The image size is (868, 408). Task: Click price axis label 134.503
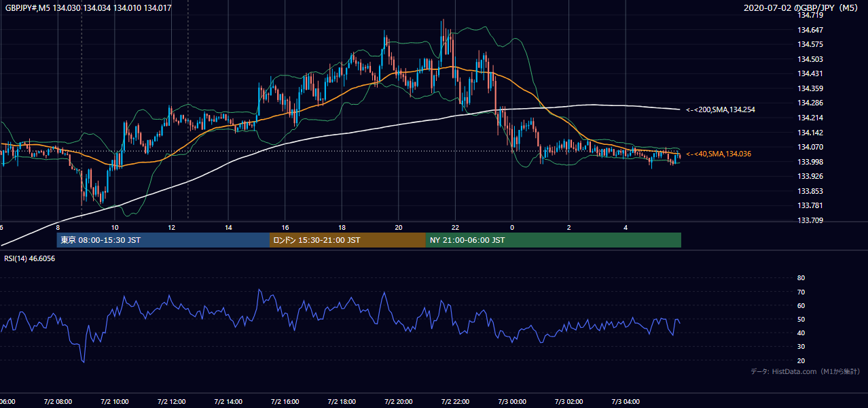pyautogui.click(x=810, y=59)
